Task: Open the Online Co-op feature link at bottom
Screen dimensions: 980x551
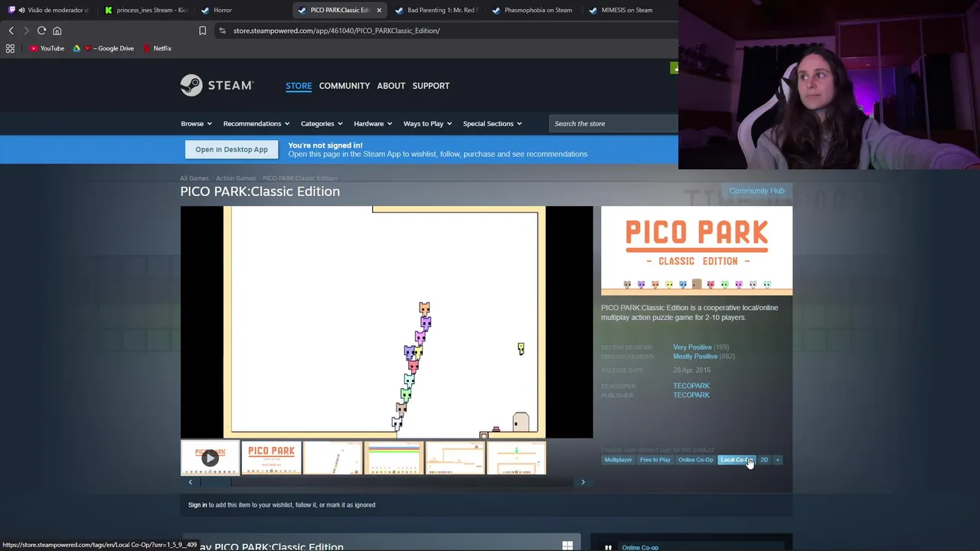Action: click(640, 547)
